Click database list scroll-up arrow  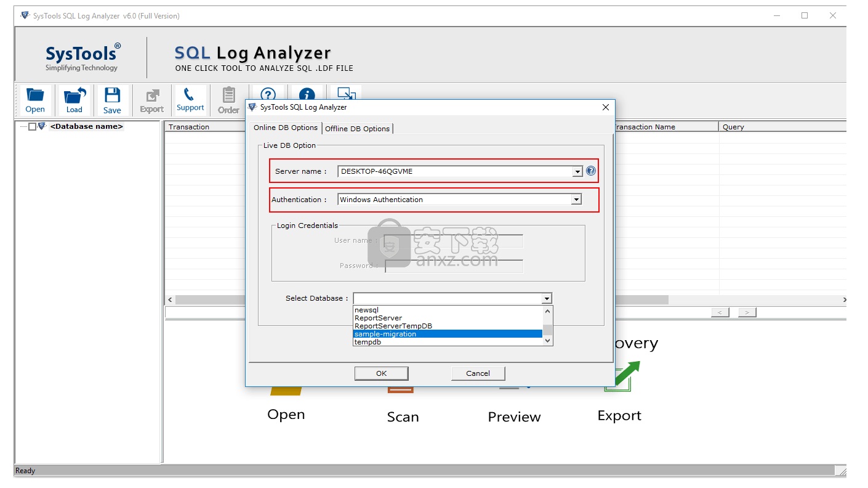click(548, 311)
